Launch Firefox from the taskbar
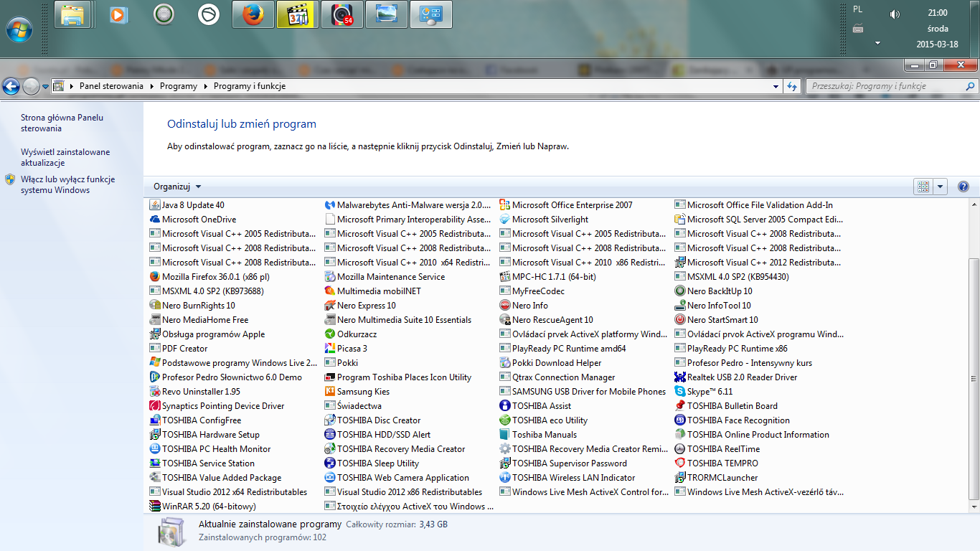980x551 pixels. click(253, 14)
